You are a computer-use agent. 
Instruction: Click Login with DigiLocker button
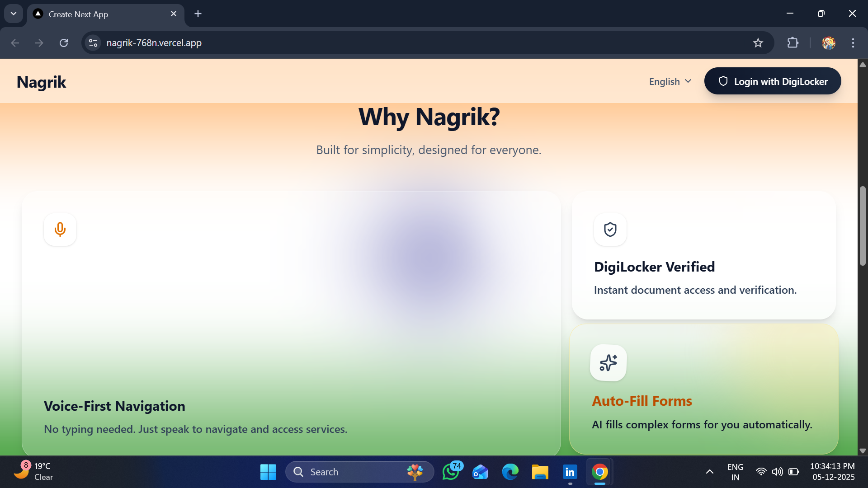click(x=772, y=81)
